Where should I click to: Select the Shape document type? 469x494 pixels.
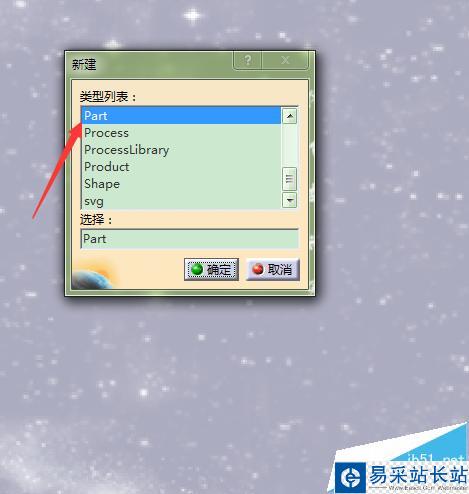point(181,184)
